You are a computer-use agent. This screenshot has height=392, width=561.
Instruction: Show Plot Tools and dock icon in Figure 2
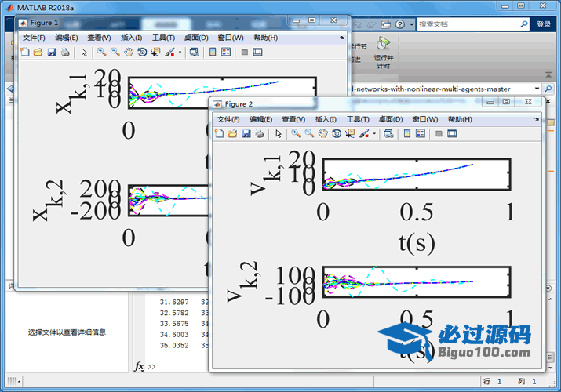click(x=452, y=133)
